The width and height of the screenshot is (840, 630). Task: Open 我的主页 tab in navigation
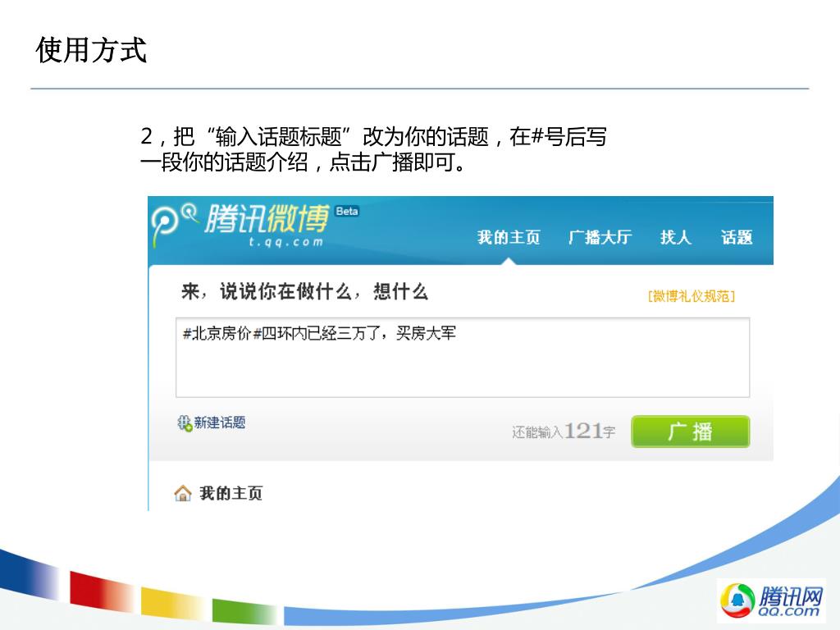(509, 237)
